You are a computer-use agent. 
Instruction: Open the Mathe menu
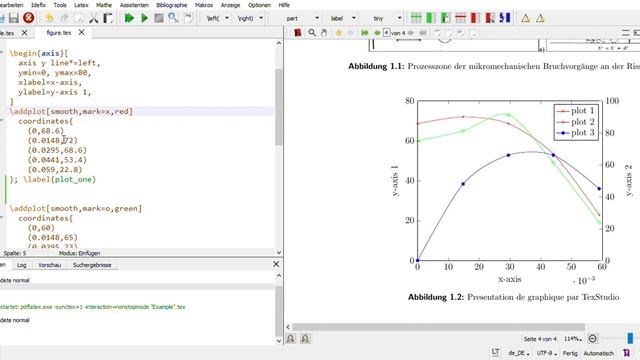point(104,5)
